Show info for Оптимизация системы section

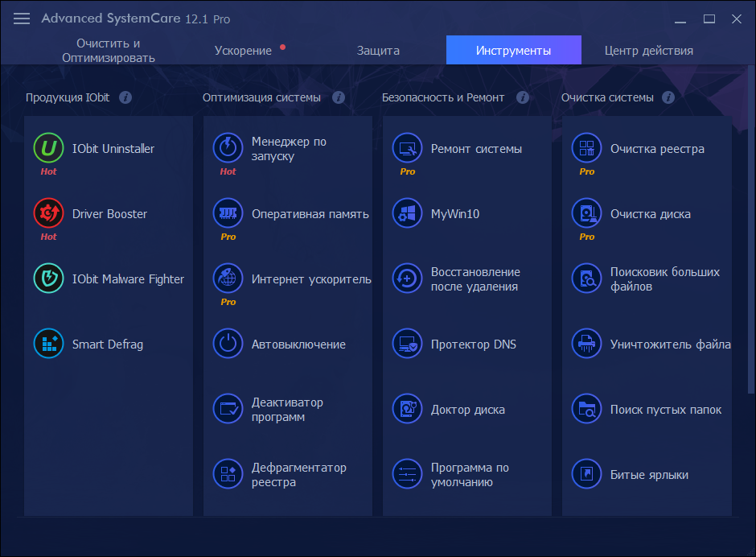(339, 97)
